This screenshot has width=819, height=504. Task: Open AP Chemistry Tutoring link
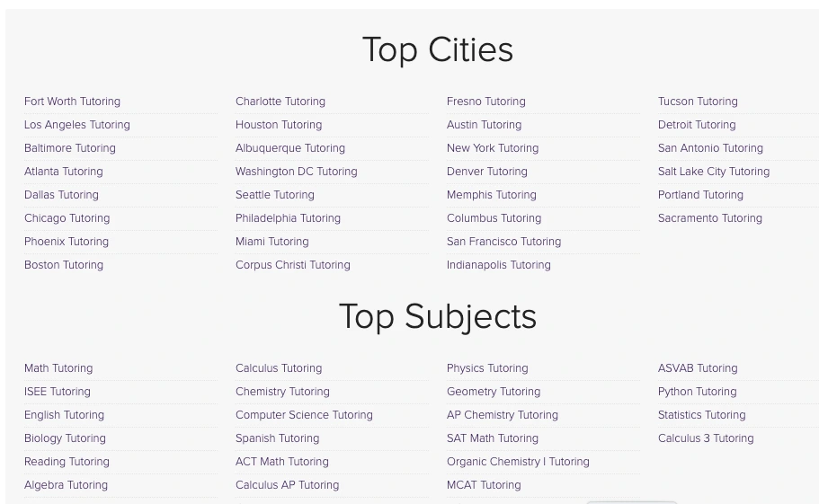tap(502, 415)
